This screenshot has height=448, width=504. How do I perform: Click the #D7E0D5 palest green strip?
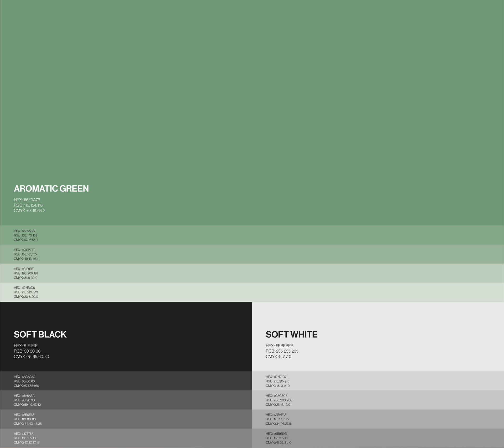coord(252,292)
